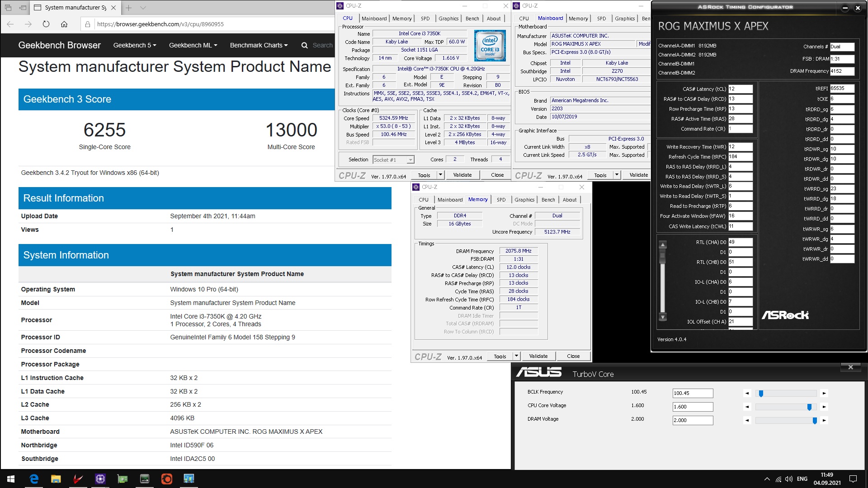Expand the Geekbench ML menu
Screen dimensions: 868x488
tap(193, 45)
